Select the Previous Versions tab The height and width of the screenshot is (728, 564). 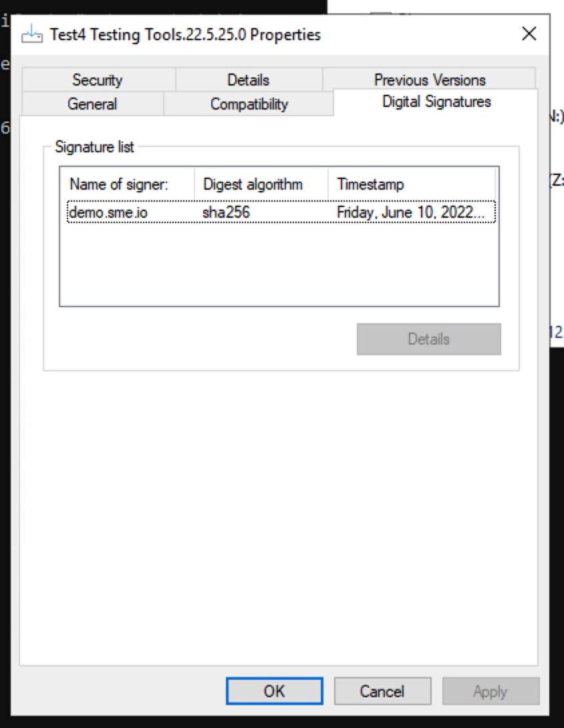429,80
